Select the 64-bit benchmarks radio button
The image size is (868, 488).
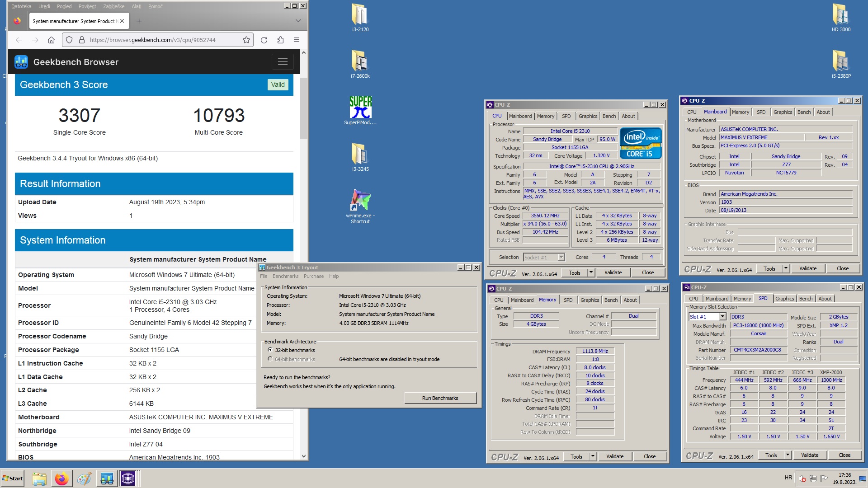point(270,359)
